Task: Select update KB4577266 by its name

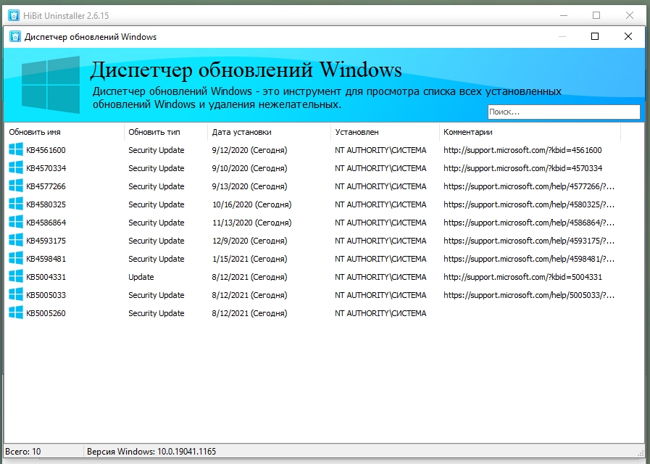Action: pos(46,186)
